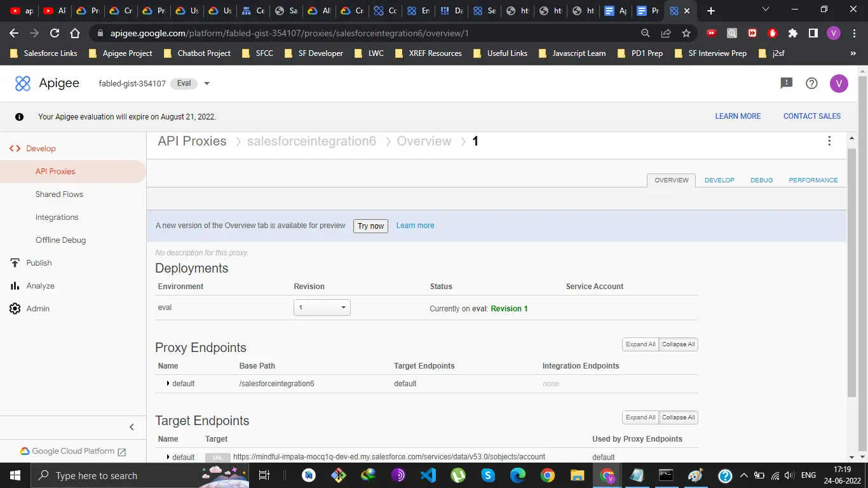Open the browser tab search chevron
The height and width of the screenshot is (488, 868).
tap(765, 10)
